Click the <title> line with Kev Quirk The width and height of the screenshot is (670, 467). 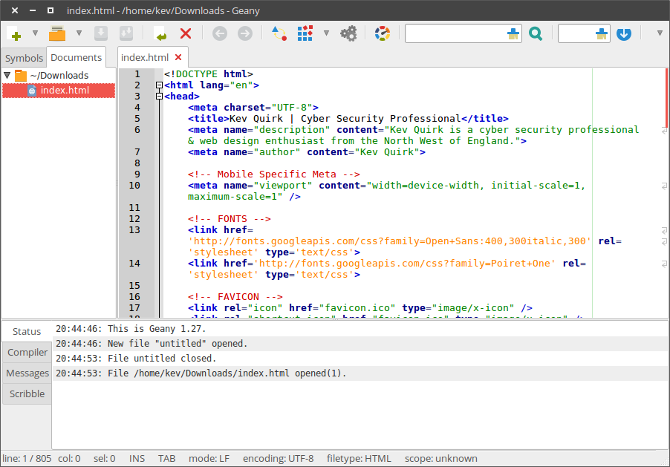pos(348,118)
